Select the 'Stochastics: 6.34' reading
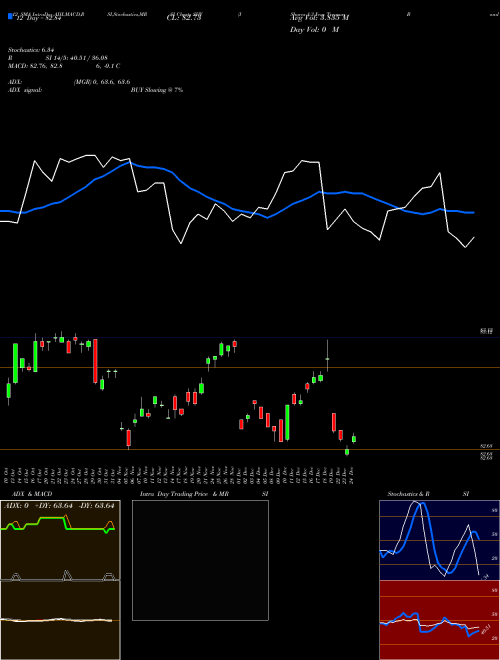 pyautogui.click(x=32, y=50)
